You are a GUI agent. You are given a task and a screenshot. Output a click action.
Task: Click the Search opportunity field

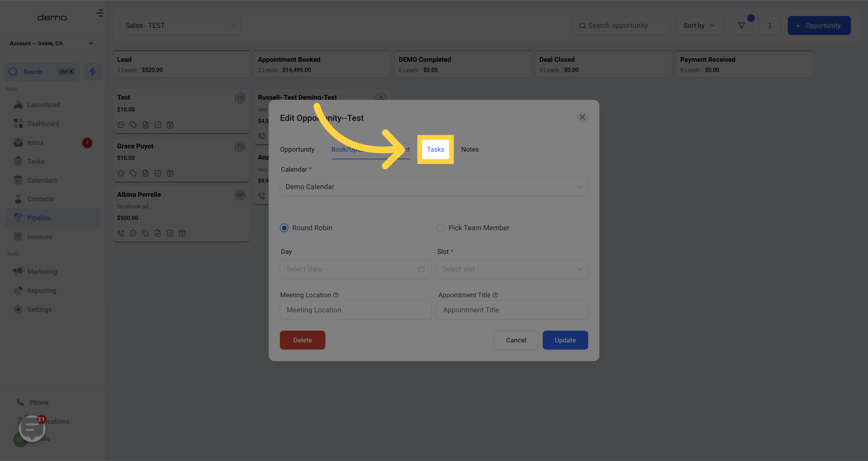[x=621, y=26]
